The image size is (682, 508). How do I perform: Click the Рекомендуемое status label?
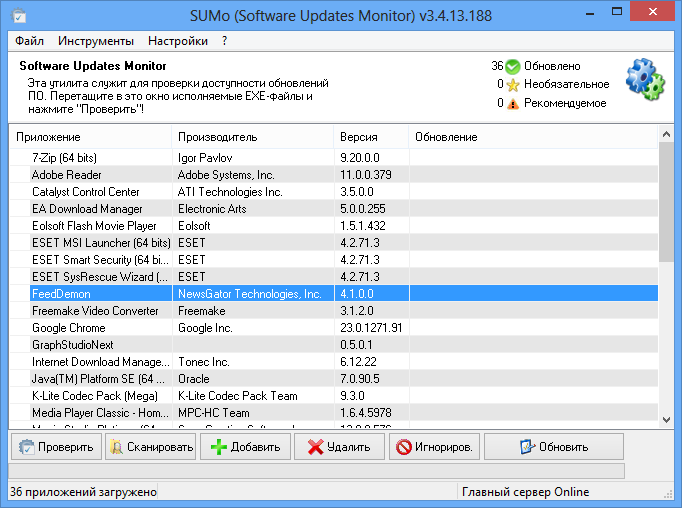[565, 103]
